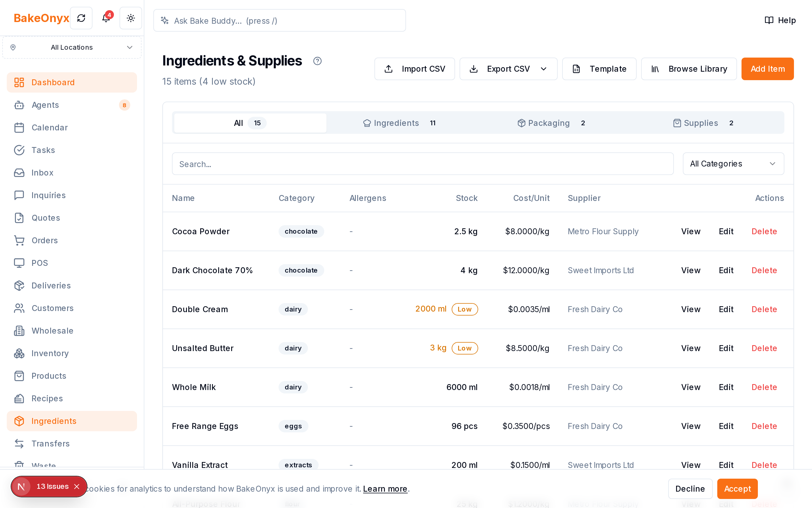Open Quotes in the sidebar
This screenshot has height=508, width=812.
[72, 218]
